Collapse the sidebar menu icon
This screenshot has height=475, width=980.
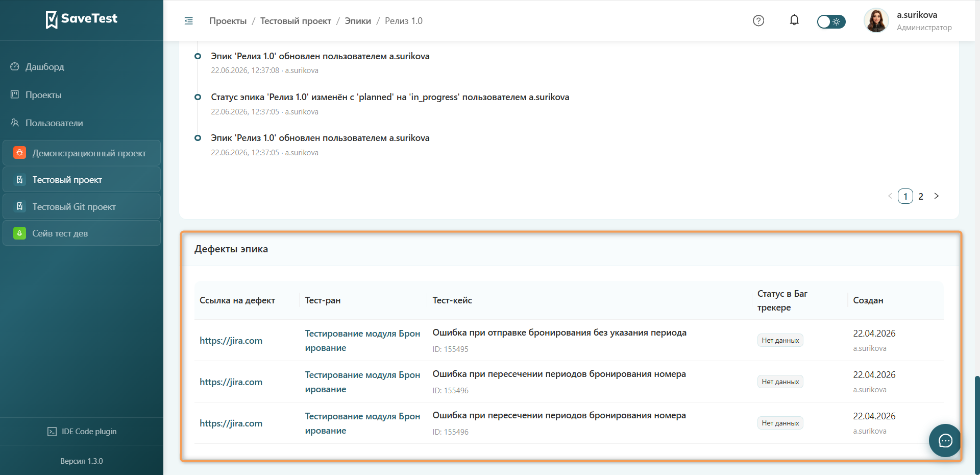click(x=189, y=21)
